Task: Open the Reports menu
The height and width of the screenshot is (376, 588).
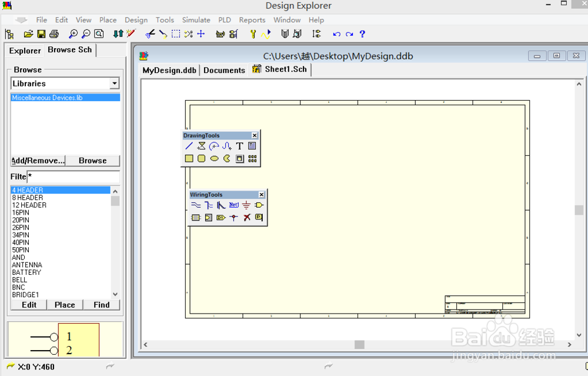Action: [x=252, y=20]
